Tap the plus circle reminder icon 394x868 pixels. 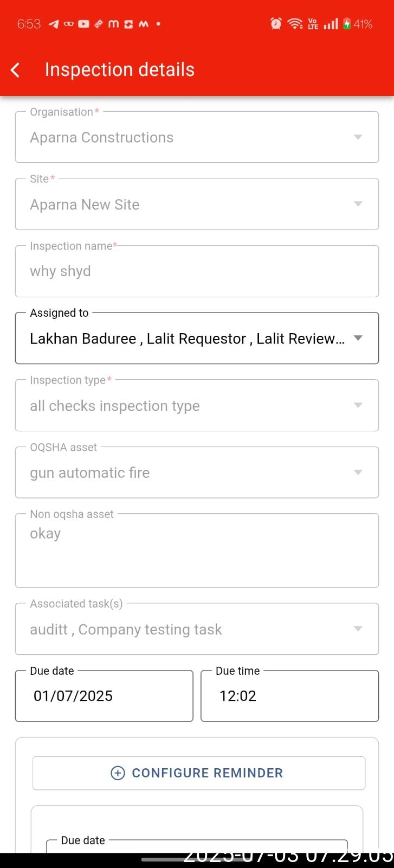tap(118, 773)
